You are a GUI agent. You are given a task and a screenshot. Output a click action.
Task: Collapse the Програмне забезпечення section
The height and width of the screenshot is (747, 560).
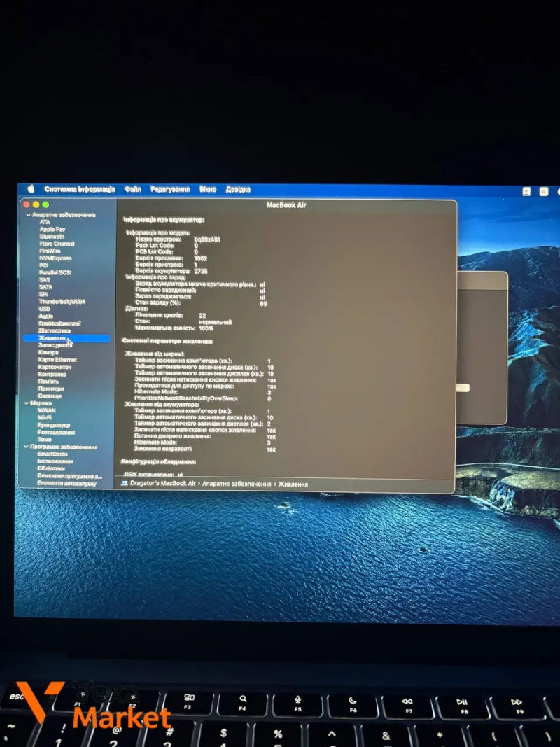pos(26,447)
